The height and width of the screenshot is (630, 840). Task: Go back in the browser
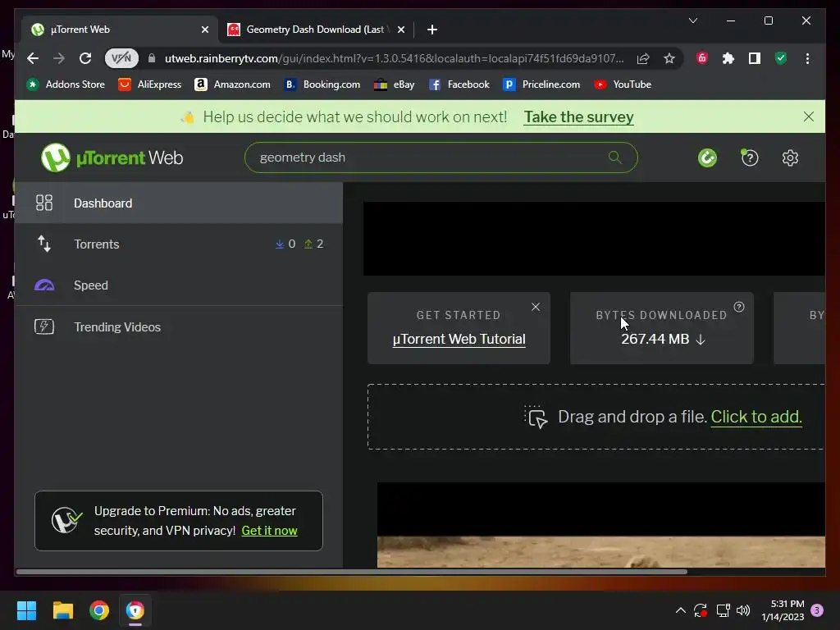pos(33,58)
